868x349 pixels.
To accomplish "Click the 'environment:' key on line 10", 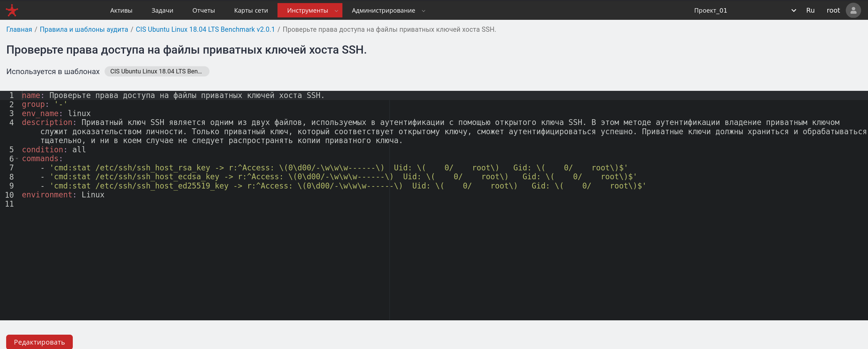I will click(49, 195).
